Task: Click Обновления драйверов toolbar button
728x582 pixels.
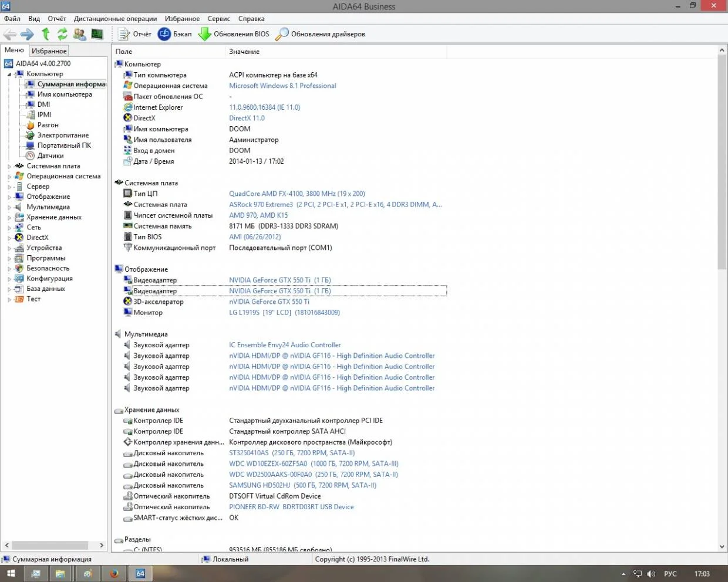Action: [x=321, y=34]
